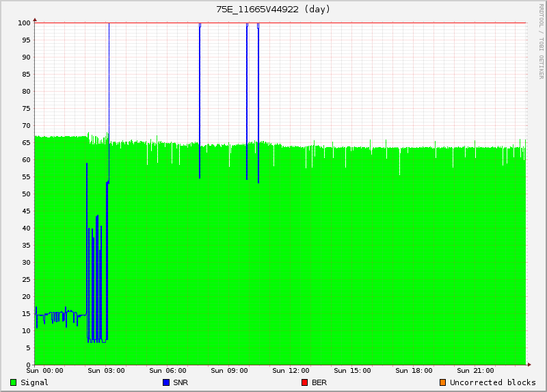Click the 'Sun 09:00' time axis label

tap(229, 371)
